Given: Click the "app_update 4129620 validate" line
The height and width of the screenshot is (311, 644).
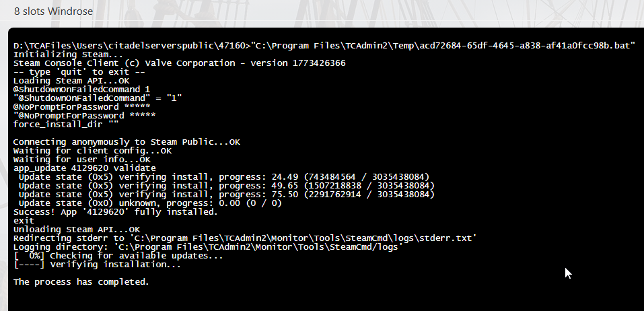Looking at the screenshot, I should 84,168.
